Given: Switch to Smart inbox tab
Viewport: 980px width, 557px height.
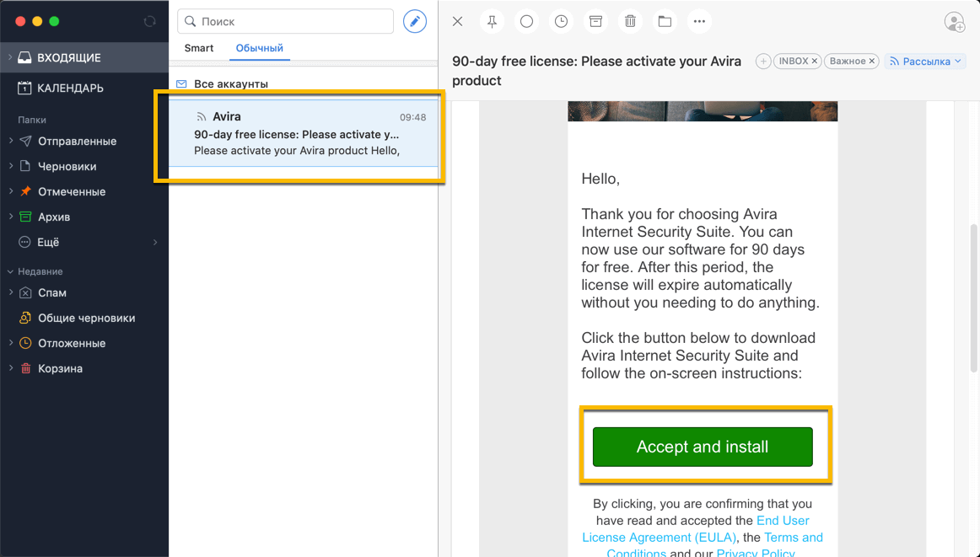Looking at the screenshot, I should pos(199,48).
